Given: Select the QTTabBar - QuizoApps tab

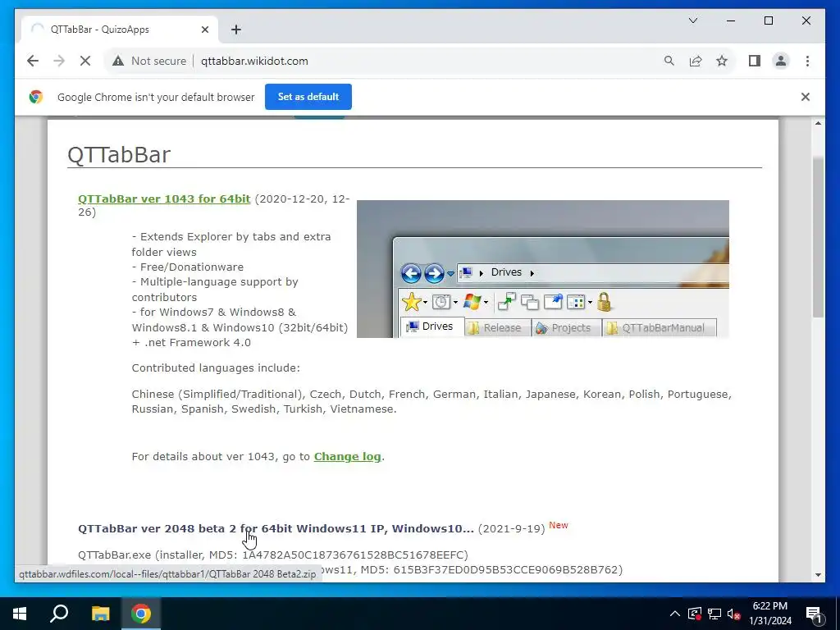Looking at the screenshot, I should pos(120,30).
